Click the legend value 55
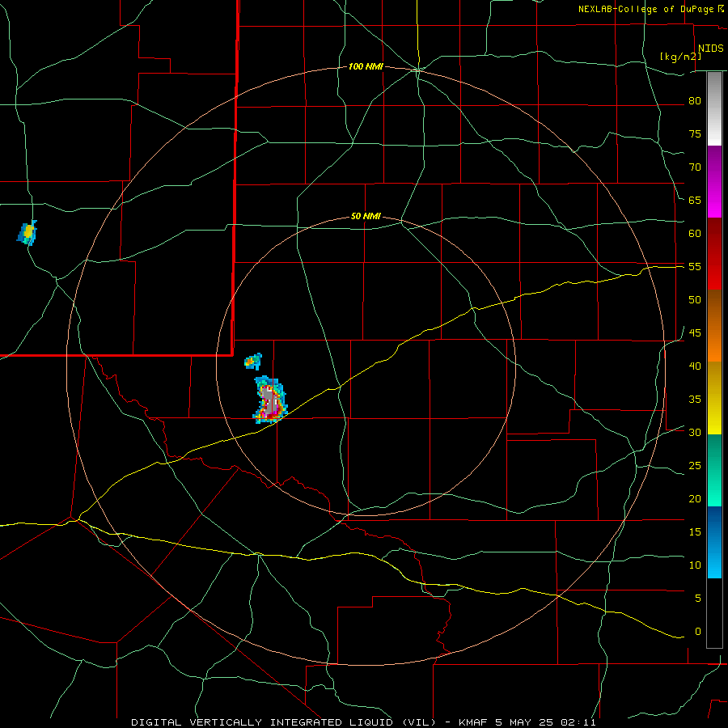Screen dimensions: 728x728 (x=695, y=266)
